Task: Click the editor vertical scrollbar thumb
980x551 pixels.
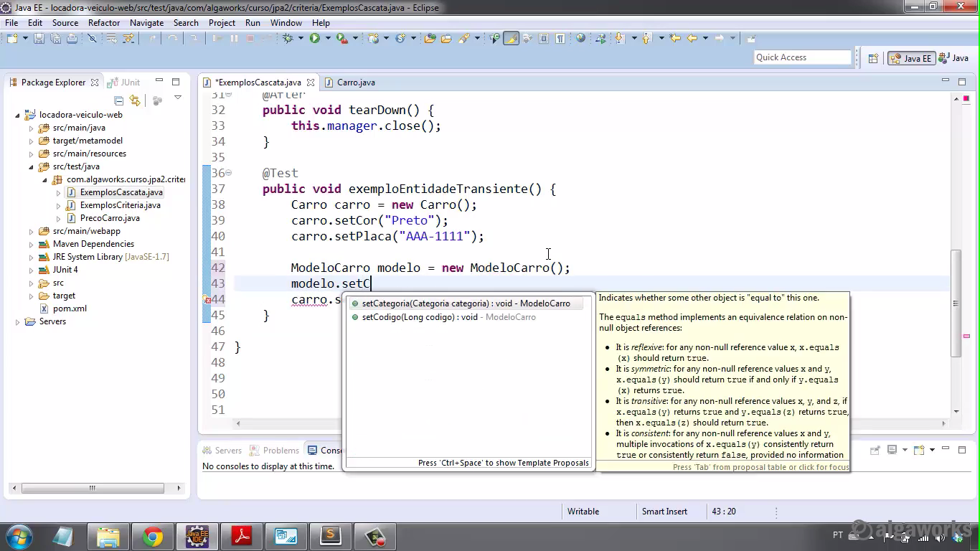Action: 956,303
